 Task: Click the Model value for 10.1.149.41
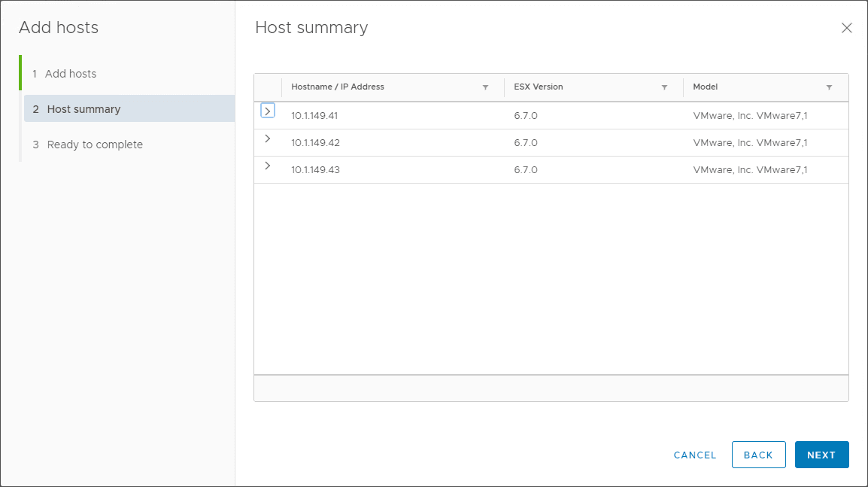pos(750,116)
